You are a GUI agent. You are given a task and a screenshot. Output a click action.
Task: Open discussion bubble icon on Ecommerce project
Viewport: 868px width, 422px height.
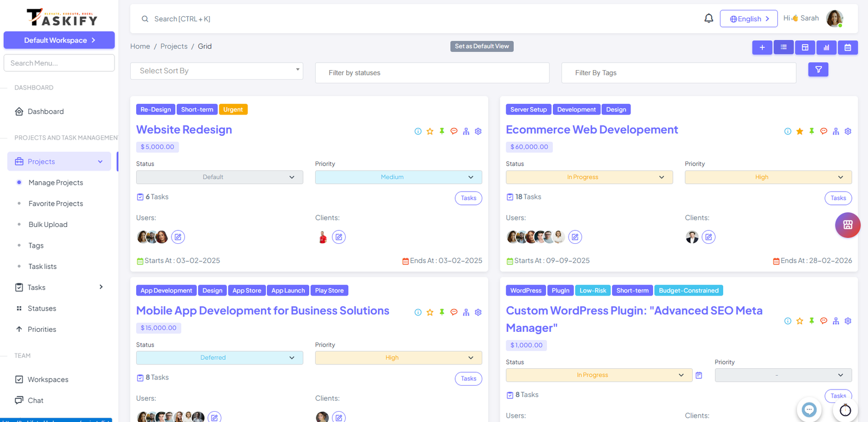coord(824,131)
